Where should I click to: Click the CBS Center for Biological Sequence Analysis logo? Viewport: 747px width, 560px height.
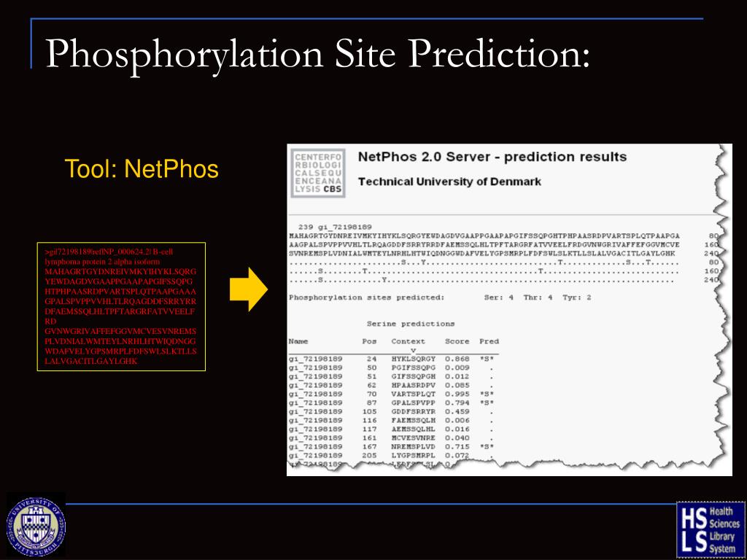318,173
